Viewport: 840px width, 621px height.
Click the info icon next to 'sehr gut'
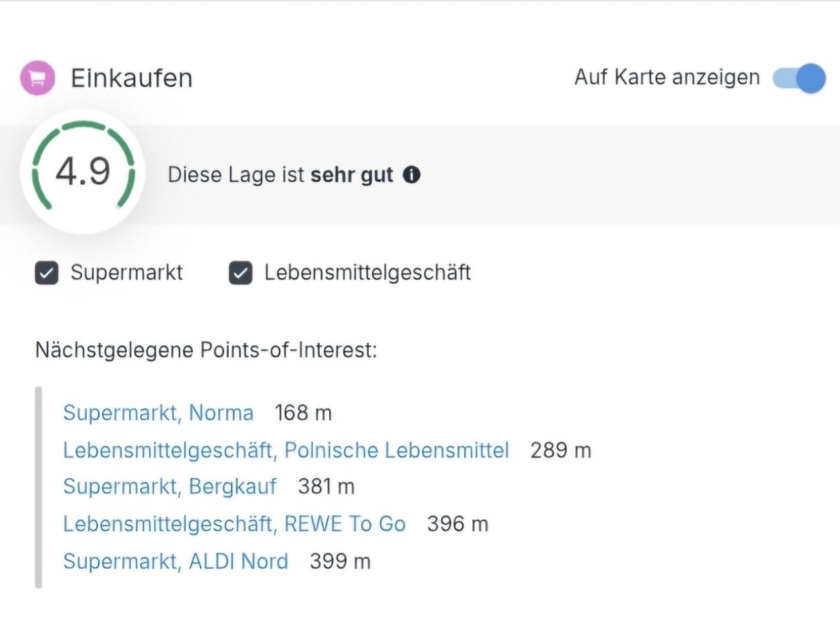(x=412, y=175)
